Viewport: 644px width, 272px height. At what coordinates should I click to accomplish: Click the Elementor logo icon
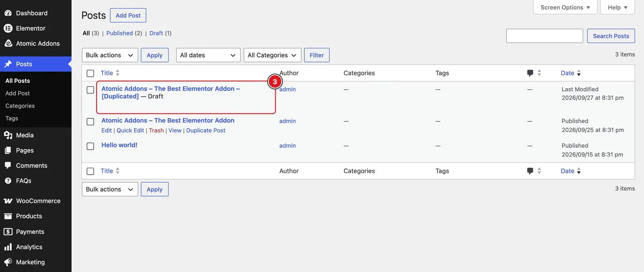coord(8,28)
